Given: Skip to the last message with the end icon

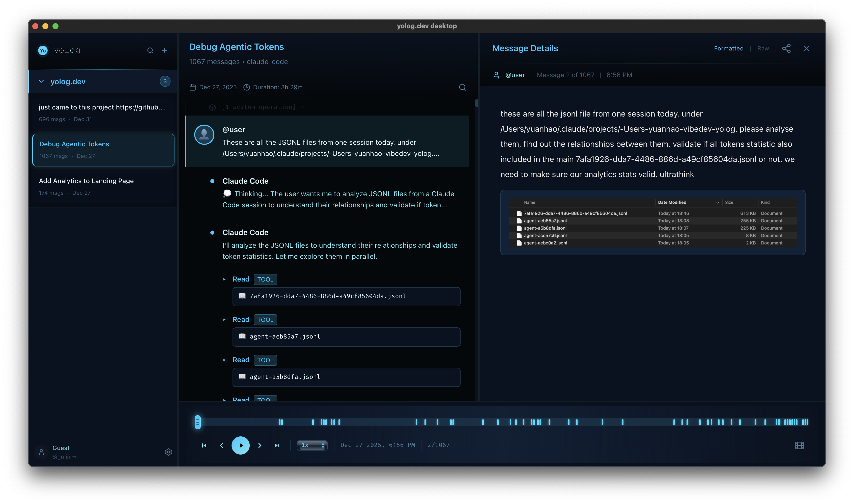Looking at the screenshot, I should [x=277, y=445].
